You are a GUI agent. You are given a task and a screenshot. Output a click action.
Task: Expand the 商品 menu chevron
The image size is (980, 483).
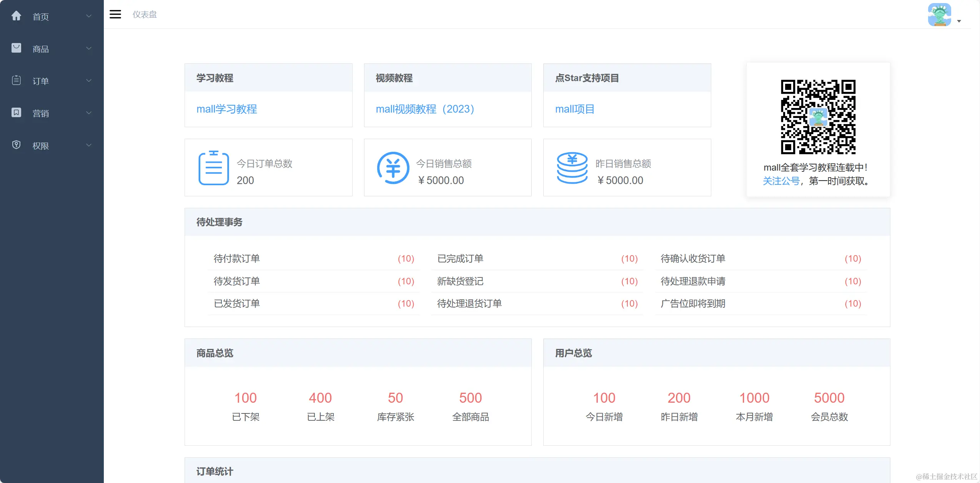[89, 48]
